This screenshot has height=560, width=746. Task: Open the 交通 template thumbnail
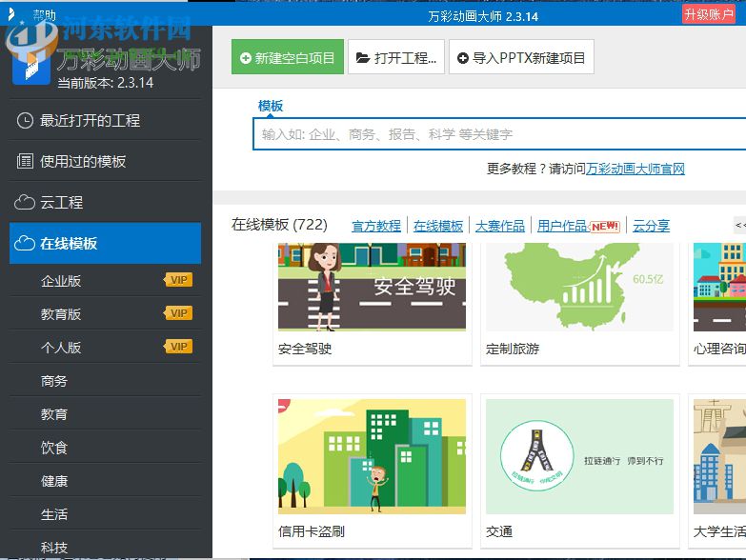point(579,456)
